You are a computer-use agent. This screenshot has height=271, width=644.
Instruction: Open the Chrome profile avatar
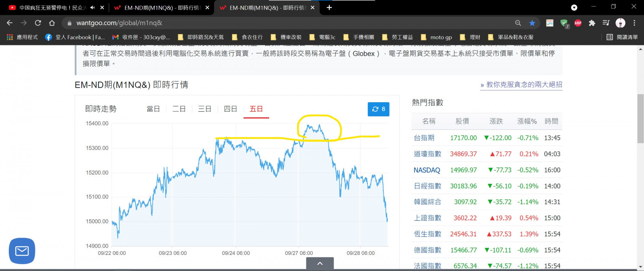pos(620,23)
